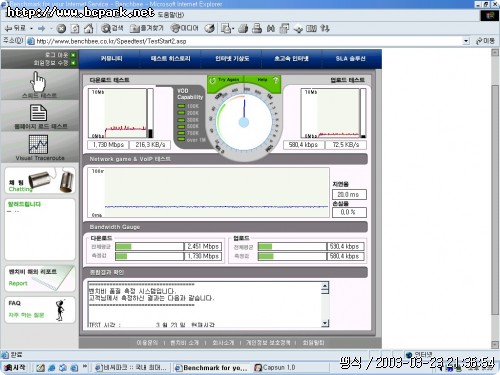This screenshot has width=500, height=375.
Task: Open Edit toolbar icon dropdown arrow
Action: (233, 29)
